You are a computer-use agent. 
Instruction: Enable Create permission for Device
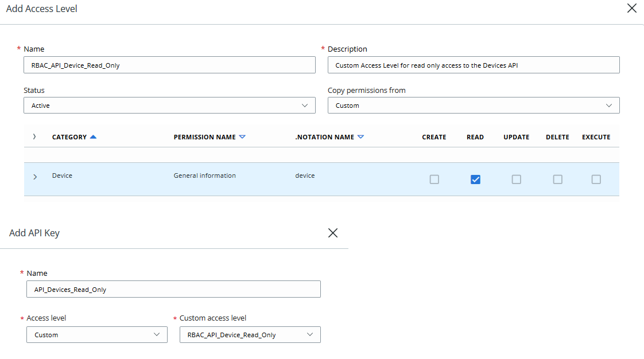coord(434,179)
